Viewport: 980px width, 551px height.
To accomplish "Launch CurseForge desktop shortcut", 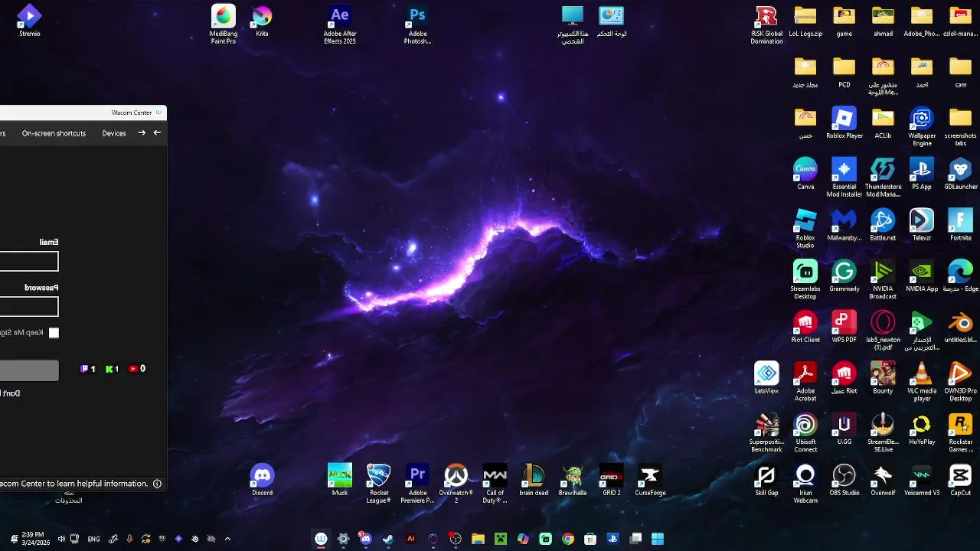I will (649, 480).
